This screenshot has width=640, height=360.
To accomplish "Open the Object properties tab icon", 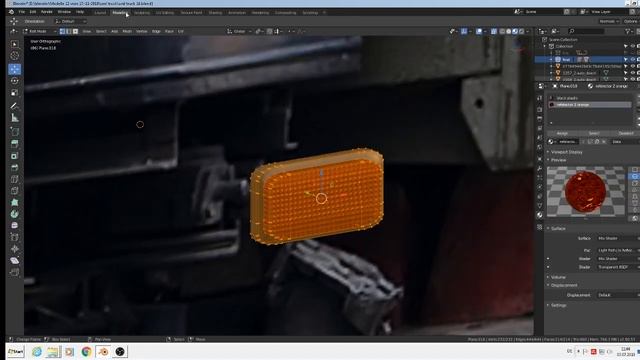I will click(x=540, y=159).
